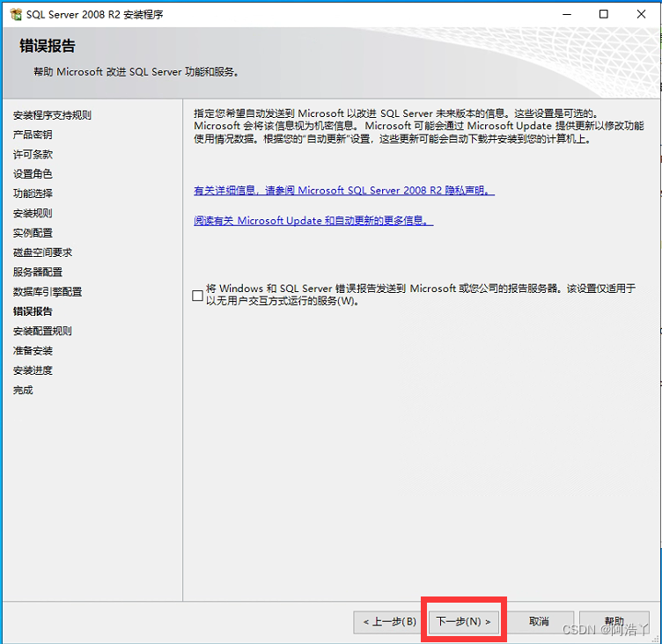Click the 错误报告 page heading
Screen dimensions: 662x644
click(48, 46)
